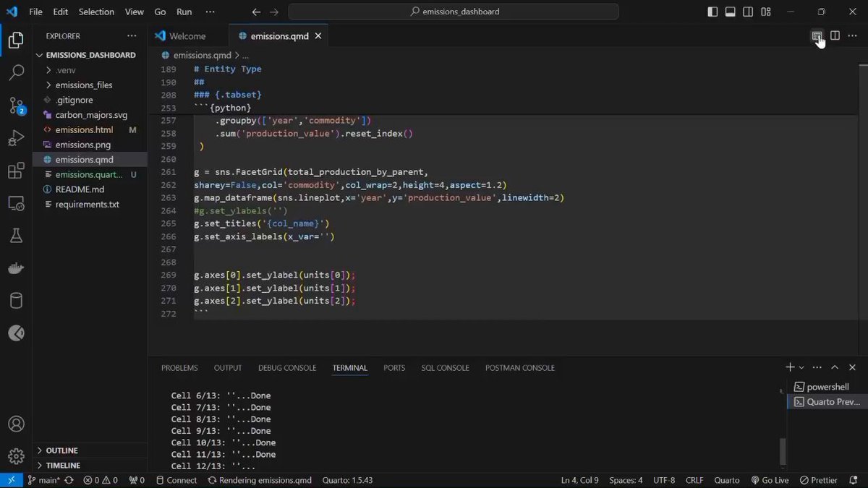The height and width of the screenshot is (488, 868).
Task: Open the Manage gear menu
Action: pyautogui.click(x=16, y=456)
